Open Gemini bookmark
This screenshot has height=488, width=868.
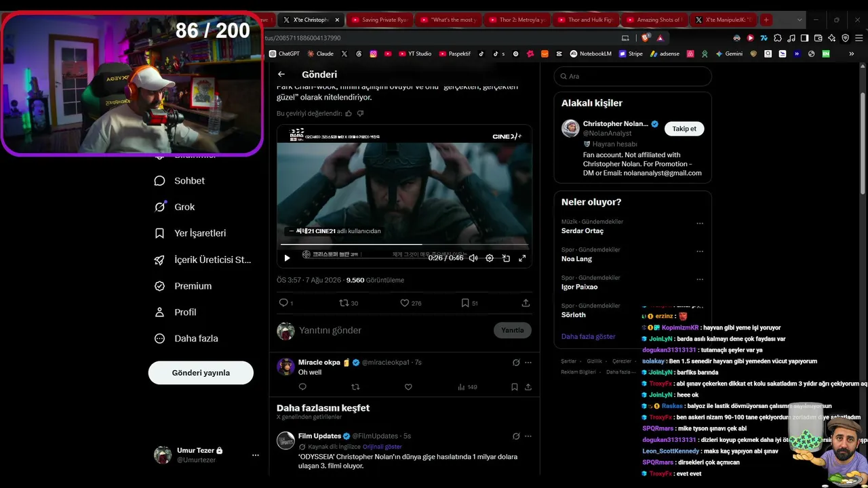coord(729,54)
